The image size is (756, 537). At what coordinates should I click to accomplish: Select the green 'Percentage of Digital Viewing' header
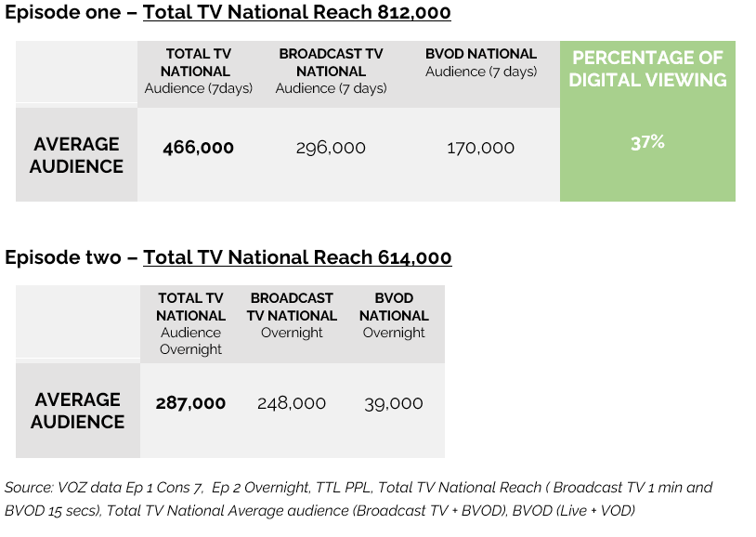point(647,69)
